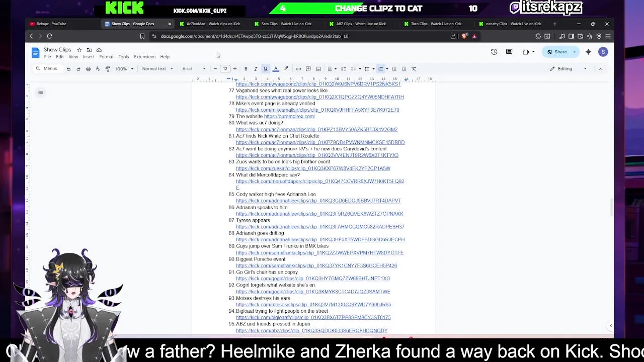Viewport: 644px width, 362px height.
Task: Open Gemini sparkle icon
Action: (588, 52)
